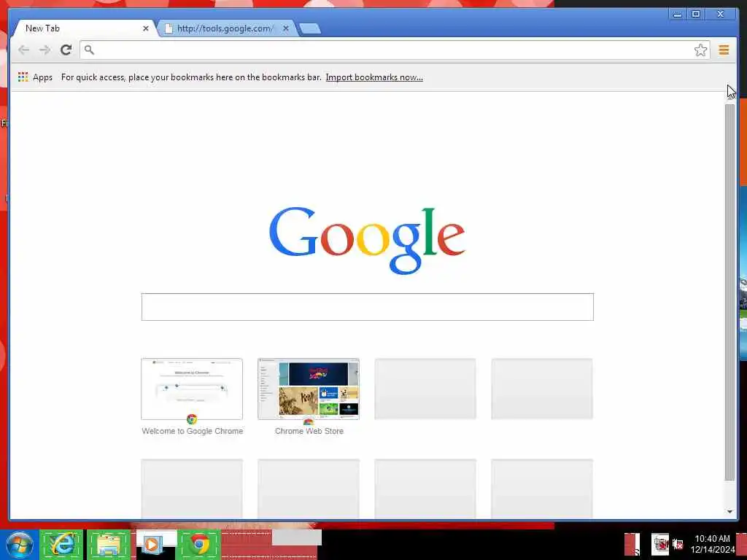
Task: Focus the Google search box
Action: click(368, 307)
